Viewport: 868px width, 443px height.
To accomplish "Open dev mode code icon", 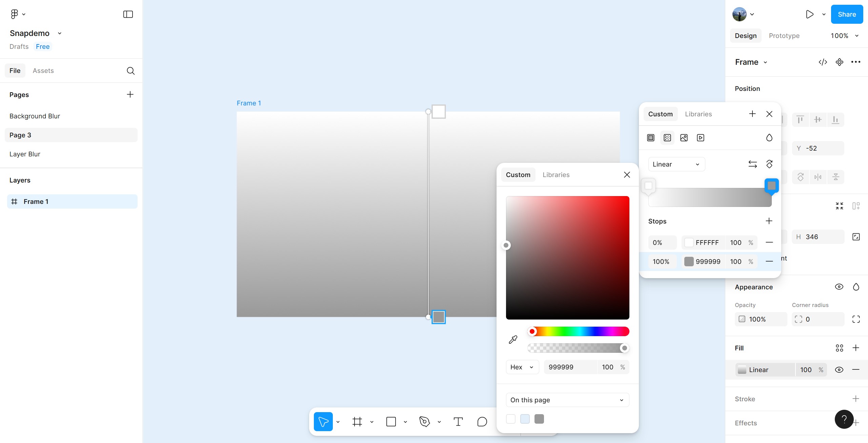I will [823, 62].
